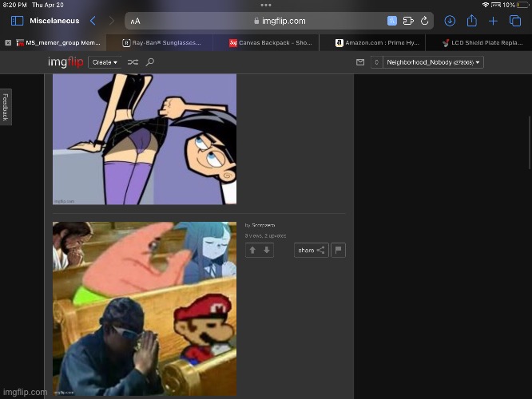Open the imgflip messages envelope
Screen dimensions: 532x399
click(360, 62)
